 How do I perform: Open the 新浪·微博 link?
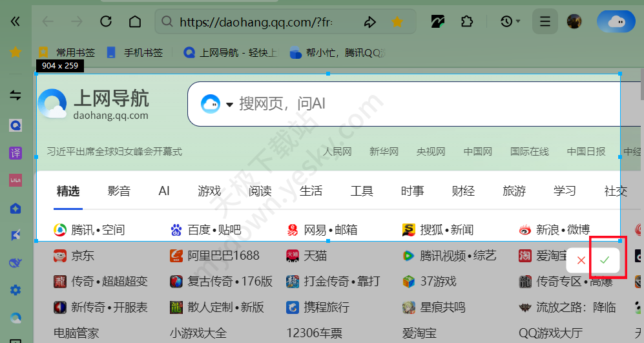pos(554,230)
